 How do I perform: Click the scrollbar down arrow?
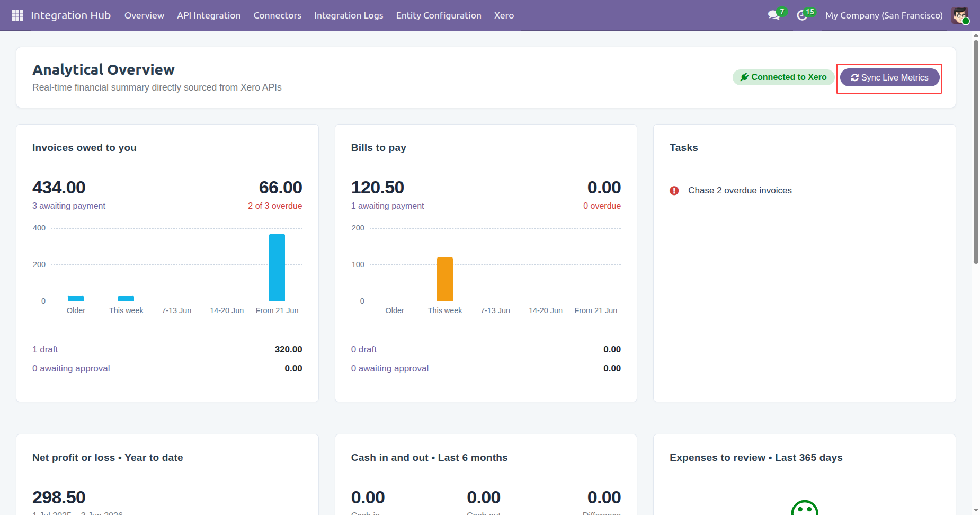[976, 510]
